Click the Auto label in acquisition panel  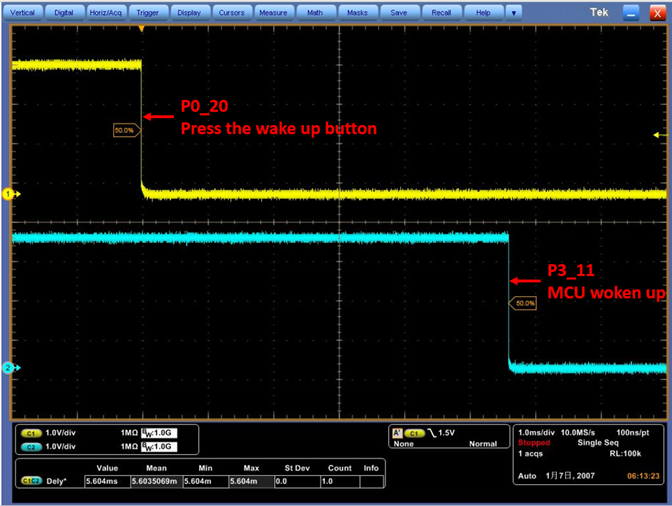coord(527,476)
